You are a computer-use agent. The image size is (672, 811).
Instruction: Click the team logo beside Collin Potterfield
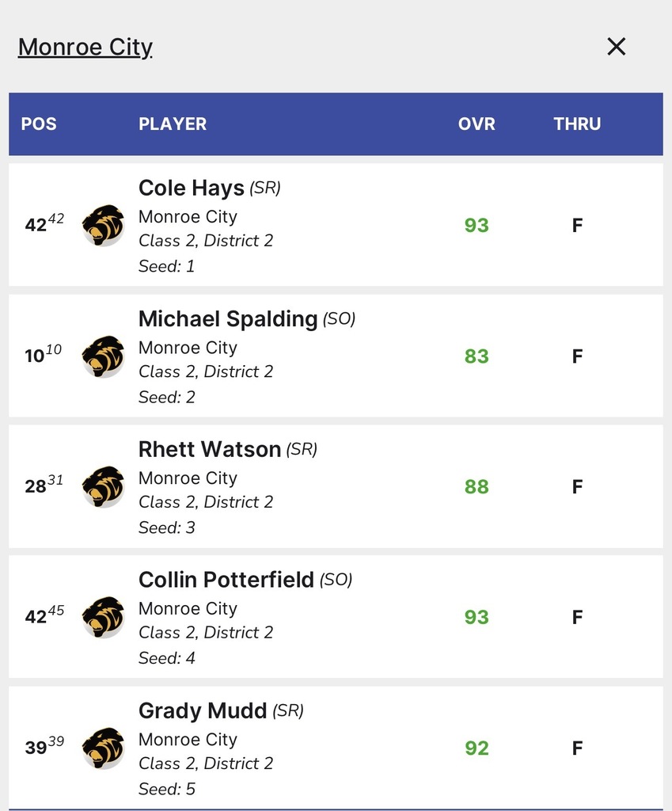click(103, 617)
